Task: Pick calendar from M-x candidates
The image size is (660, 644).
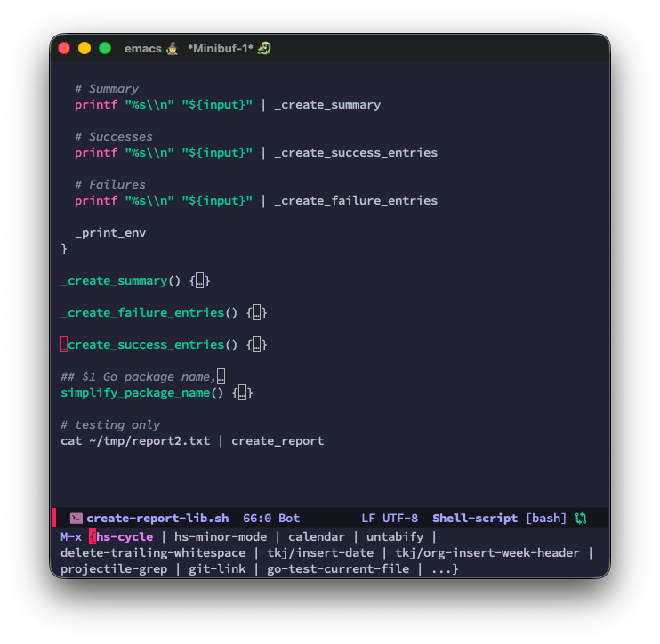Action: coord(316,536)
